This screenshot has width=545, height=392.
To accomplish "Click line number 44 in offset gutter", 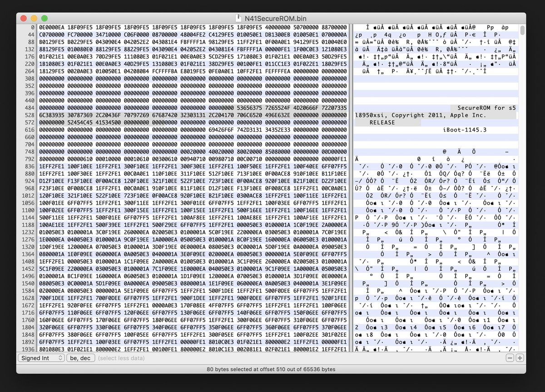I will pyautogui.click(x=32, y=35).
